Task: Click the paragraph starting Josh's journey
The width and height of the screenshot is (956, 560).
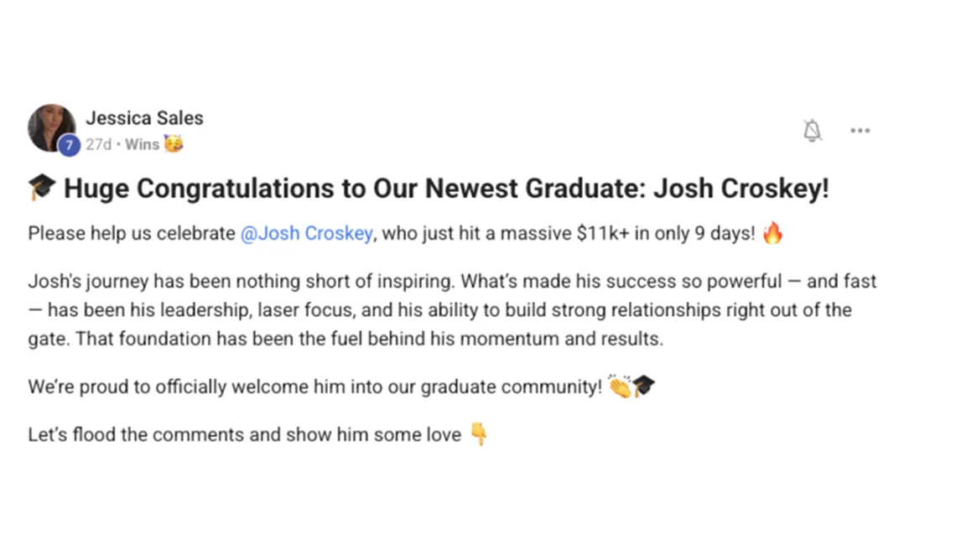Action: pos(451,310)
